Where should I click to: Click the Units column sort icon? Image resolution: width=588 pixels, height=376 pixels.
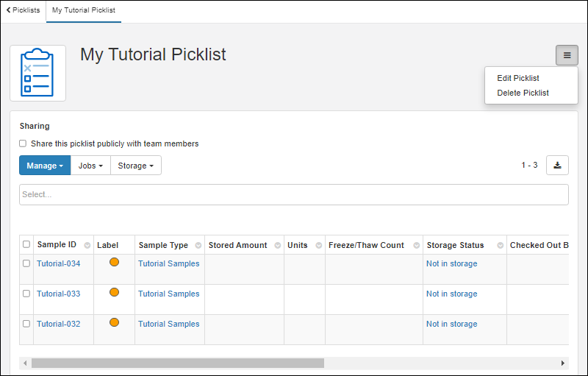coord(319,246)
